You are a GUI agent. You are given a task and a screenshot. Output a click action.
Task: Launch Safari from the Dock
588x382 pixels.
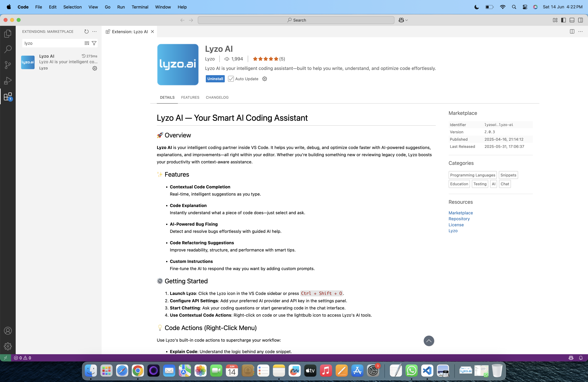tap(122, 370)
